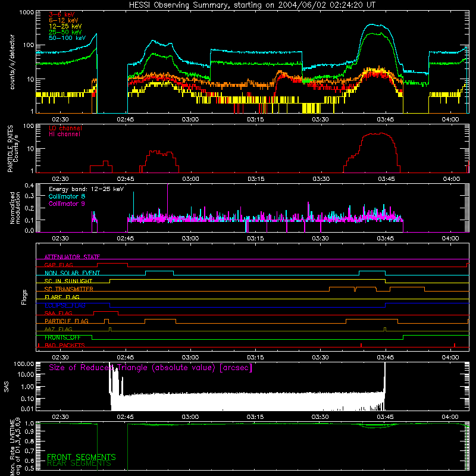The image size is (476, 476).
Task: Click the Normalized modulation axis label
Action: tap(15, 208)
